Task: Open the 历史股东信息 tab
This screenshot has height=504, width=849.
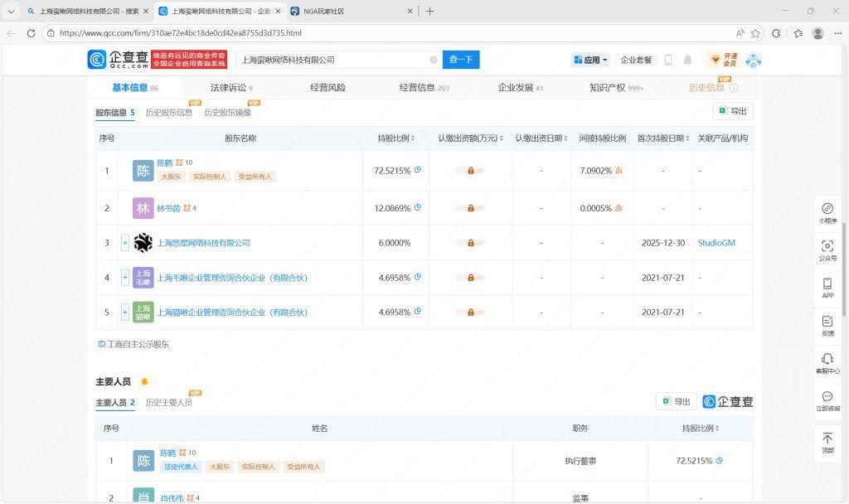Action: pos(168,113)
